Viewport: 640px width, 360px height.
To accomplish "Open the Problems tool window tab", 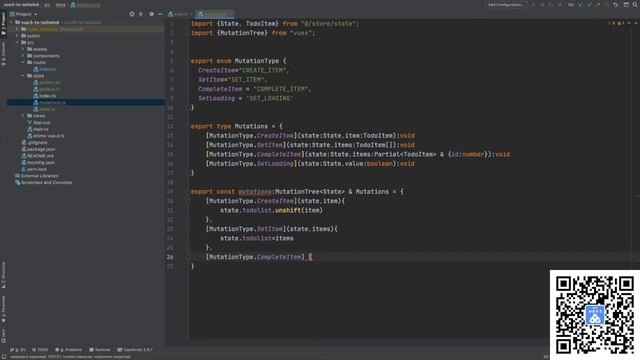I will pos(69,350).
